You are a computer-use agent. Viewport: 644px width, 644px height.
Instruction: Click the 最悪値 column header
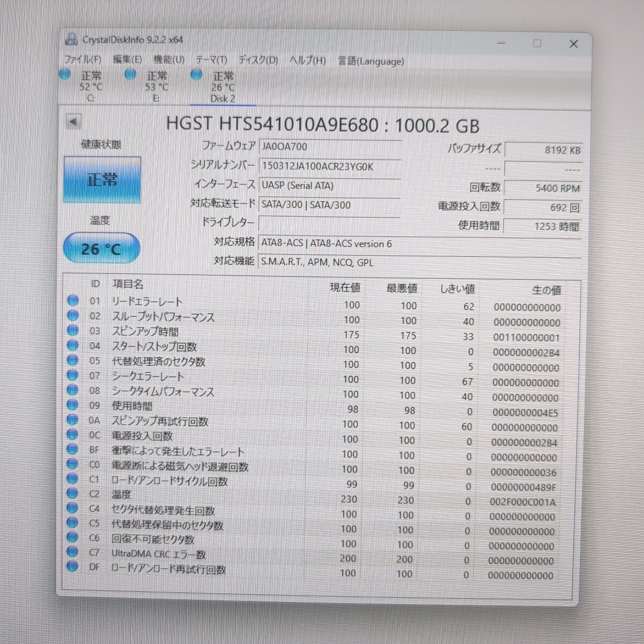(x=402, y=288)
